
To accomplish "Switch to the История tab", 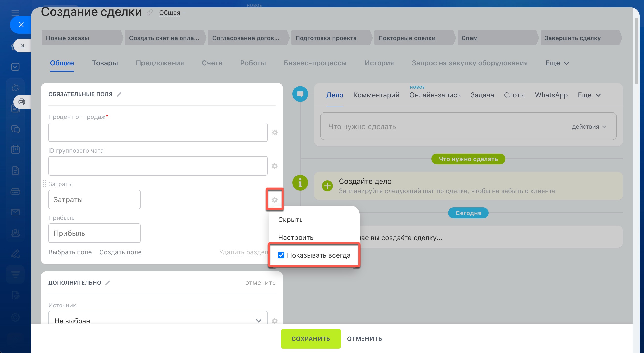I will (379, 63).
